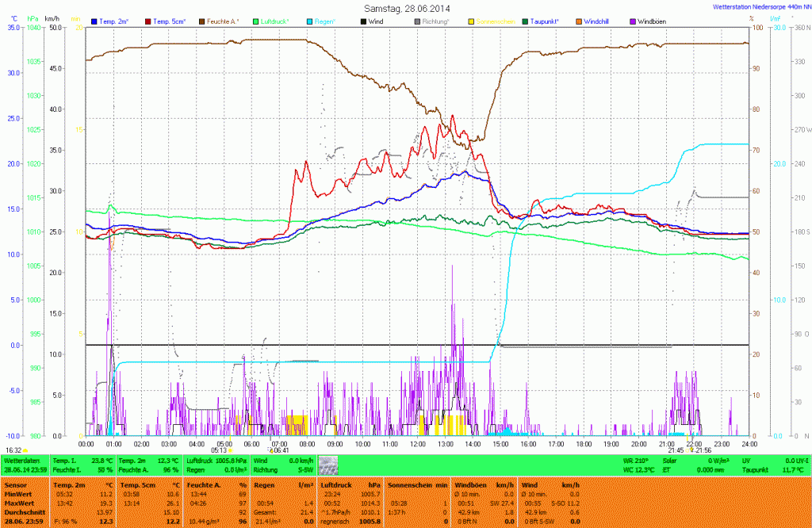Viewport: 812px width, 528px height.
Task: Click the dark green Taupunkt legend square
Action: point(526,21)
